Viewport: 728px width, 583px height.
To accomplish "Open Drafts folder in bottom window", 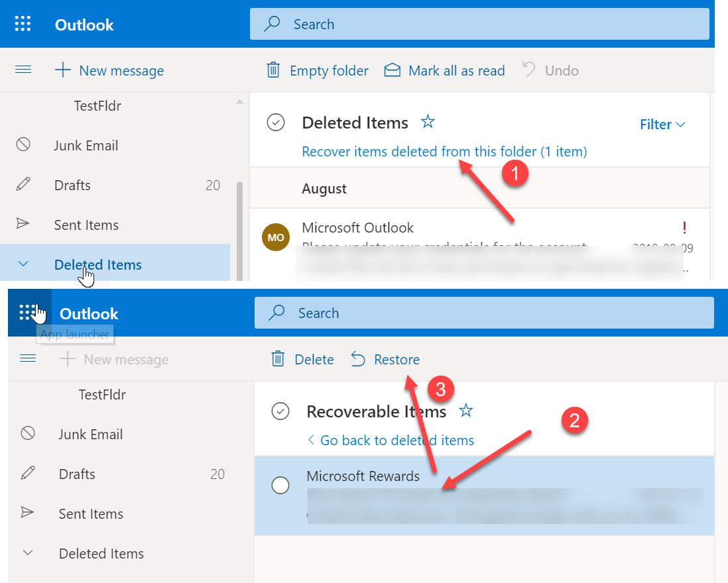I will click(x=77, y=474).
